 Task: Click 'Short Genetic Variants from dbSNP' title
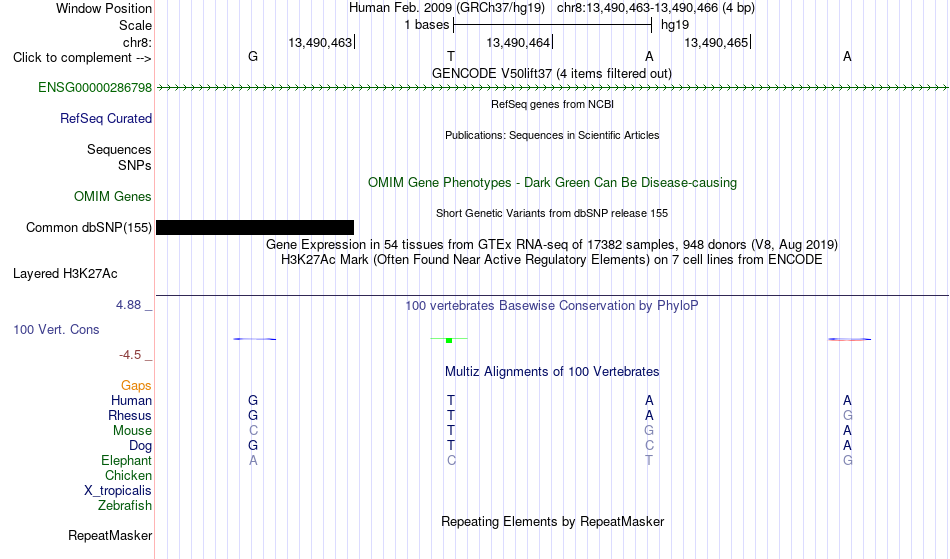pos(552,213)
